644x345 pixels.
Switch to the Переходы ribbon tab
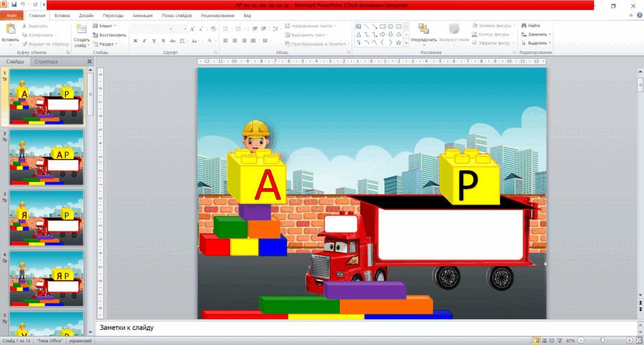click(113, 16)
